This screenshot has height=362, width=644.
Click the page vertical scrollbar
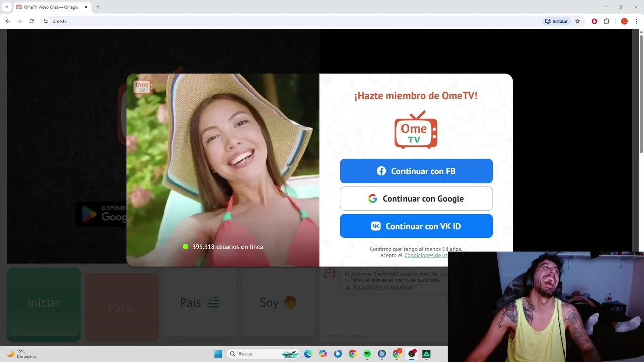[641, 94]
